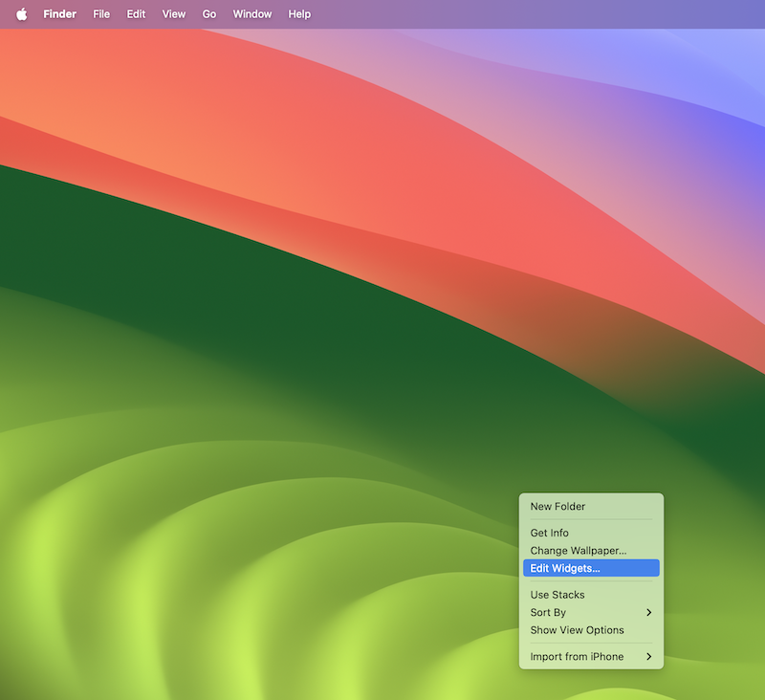Choose New Folder from context menu
Screen dimensions: 765x700
[557, 507]
